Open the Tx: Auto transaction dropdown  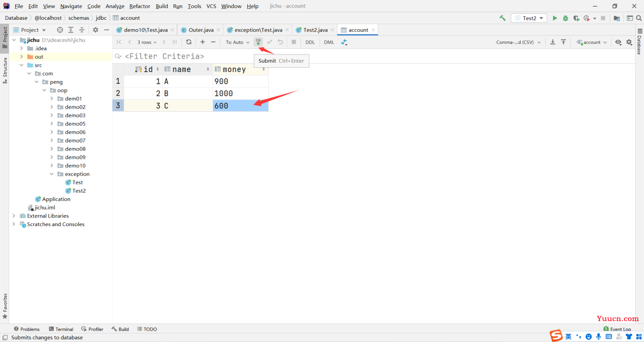pyautogui.click(x=238, y=42)
